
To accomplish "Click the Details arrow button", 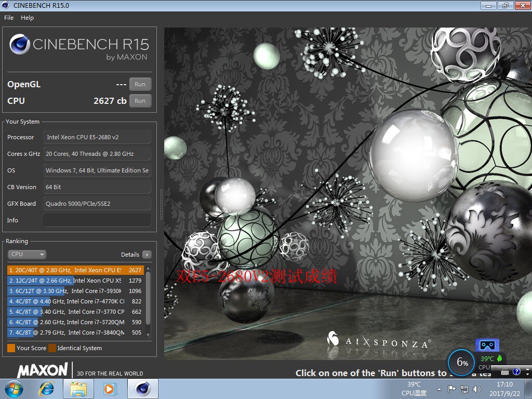I will (147, 255).
